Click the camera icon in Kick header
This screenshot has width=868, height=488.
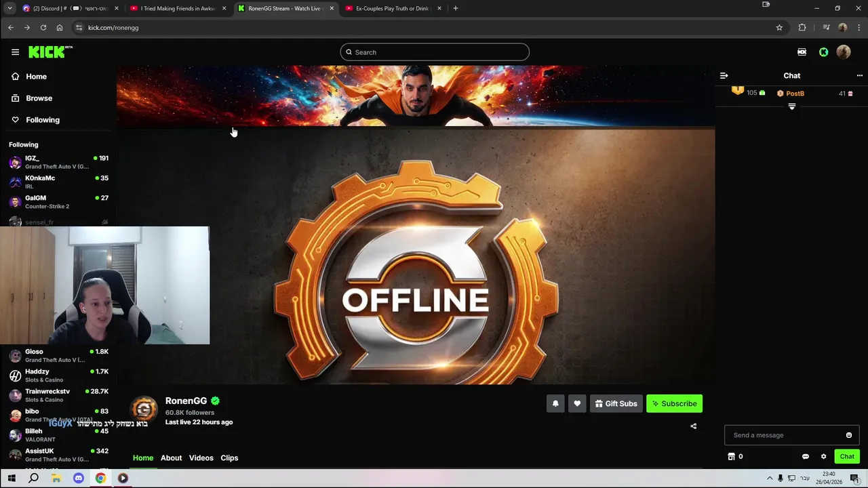click(802, 52)
